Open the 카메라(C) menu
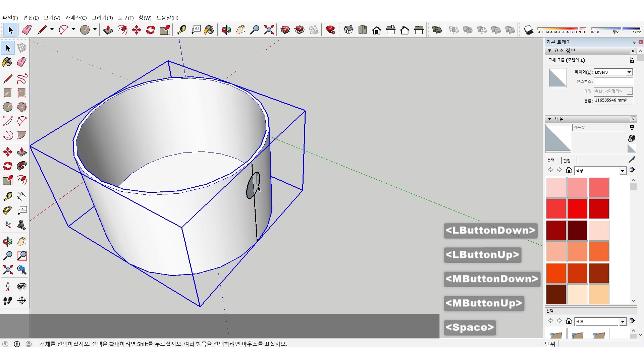 pos(76,18)
